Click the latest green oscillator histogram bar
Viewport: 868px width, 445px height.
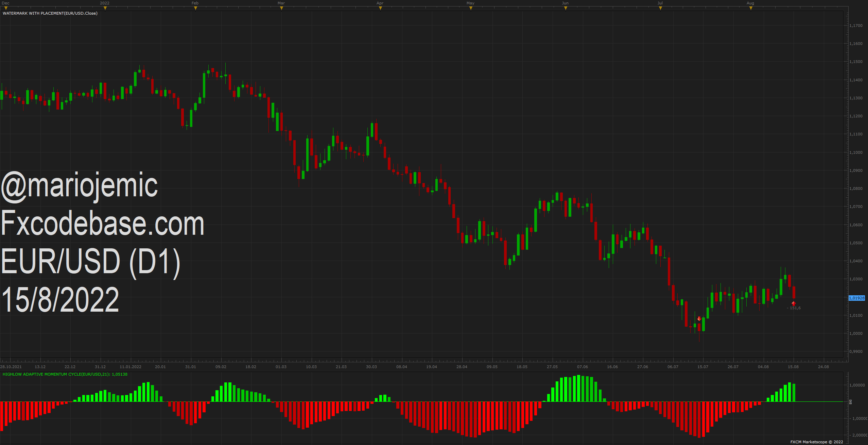point(794,393)
